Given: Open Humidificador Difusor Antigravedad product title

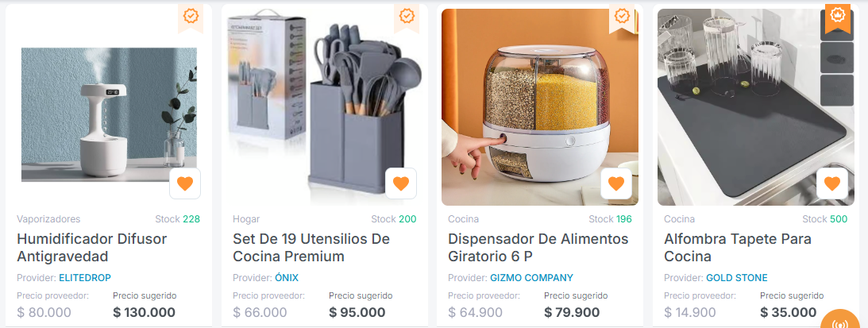Looking at the screenshot, I should 92,248.
